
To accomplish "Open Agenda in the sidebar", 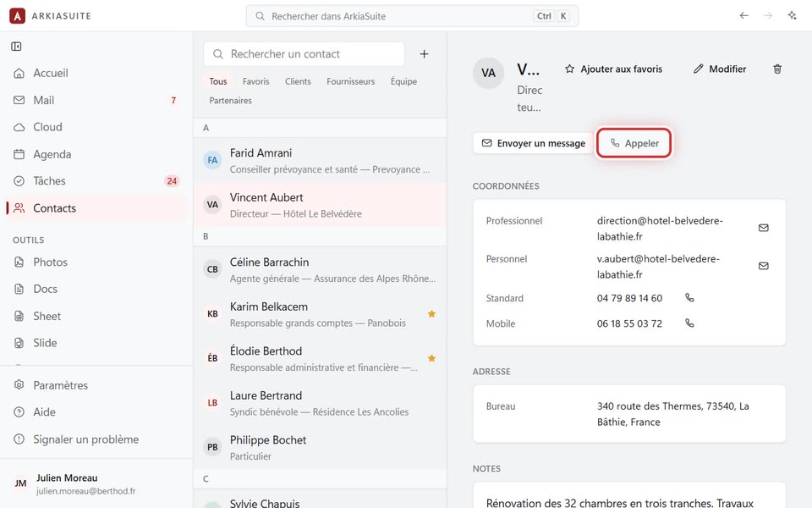I will 96,154.
